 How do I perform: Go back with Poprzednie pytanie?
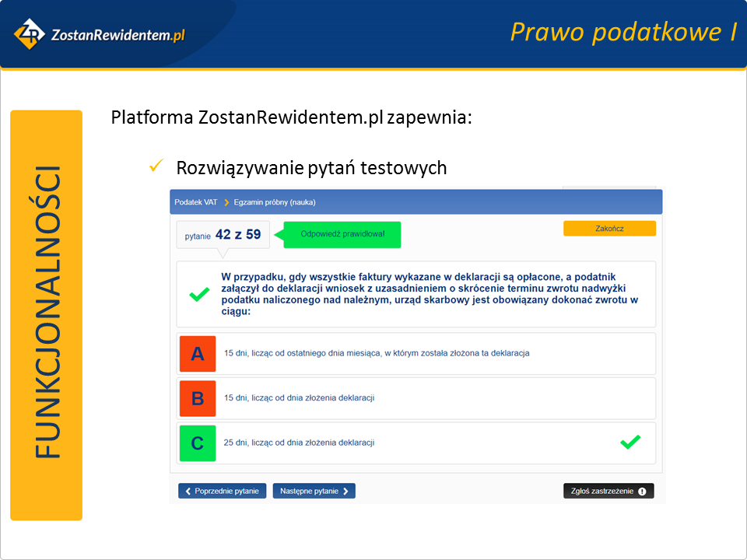(223, 492)
